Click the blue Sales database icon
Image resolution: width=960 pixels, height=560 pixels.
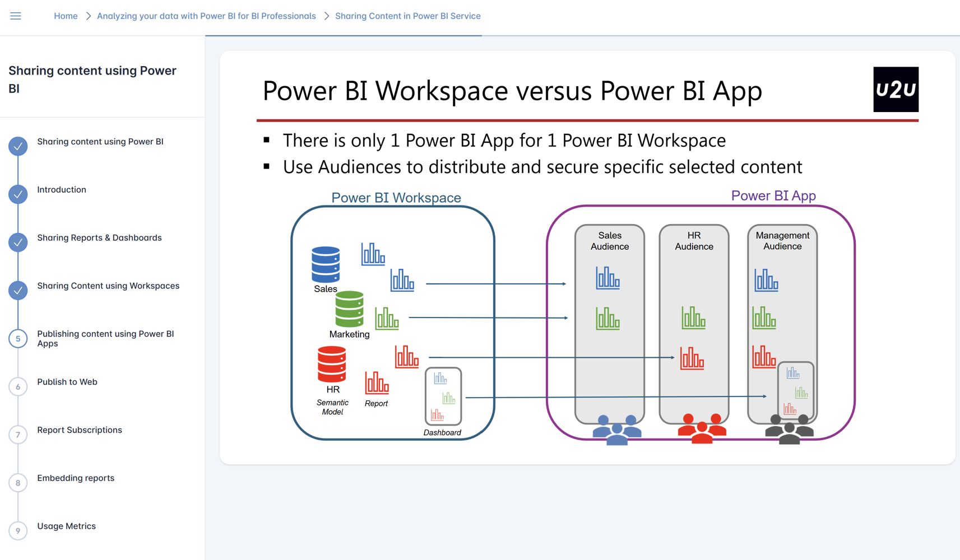326,264
